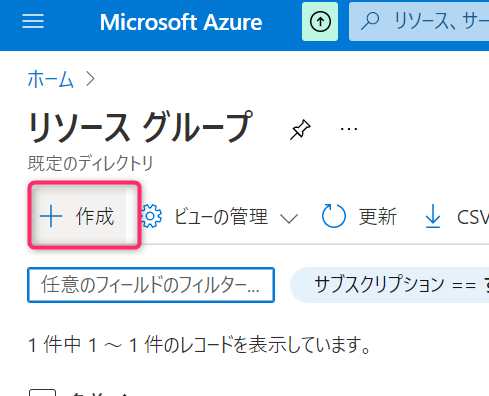This screenshot has width=489, height=396.
Task: Click the download arrow icon beside CSV
Action: 433,217
